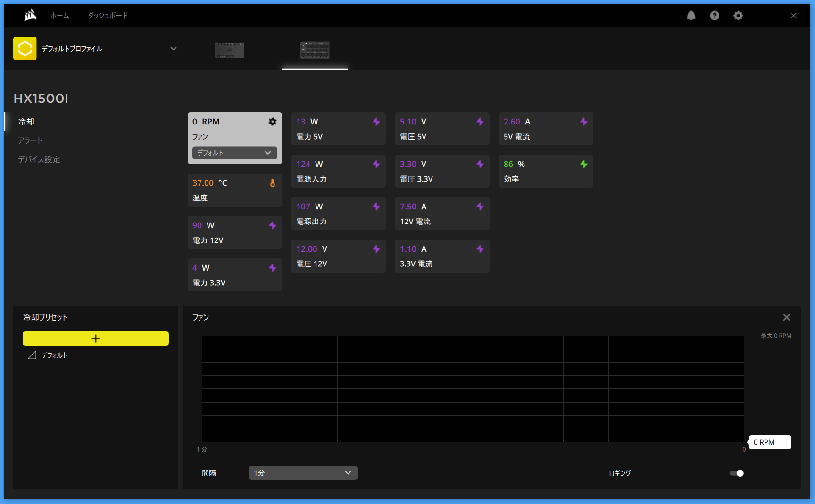Click lightning icon on 3.3V 電流 tile

[x=480, y=249]
